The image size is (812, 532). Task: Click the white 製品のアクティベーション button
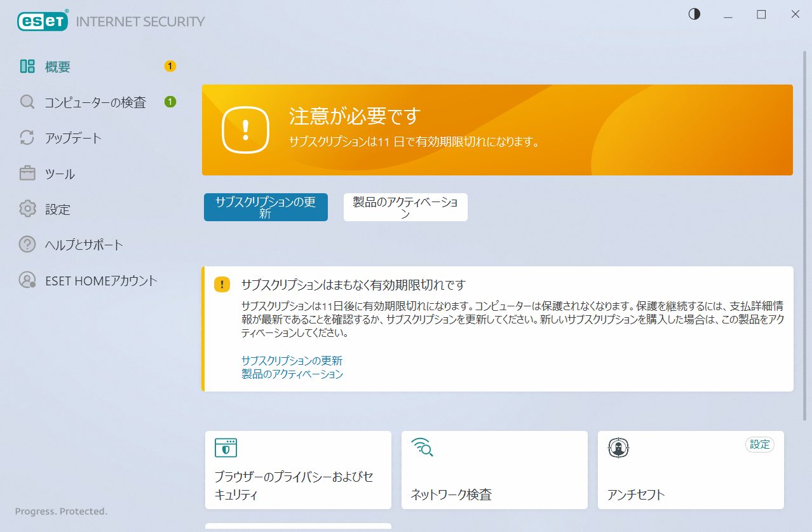pyautogui.click(x=405, y=207)
